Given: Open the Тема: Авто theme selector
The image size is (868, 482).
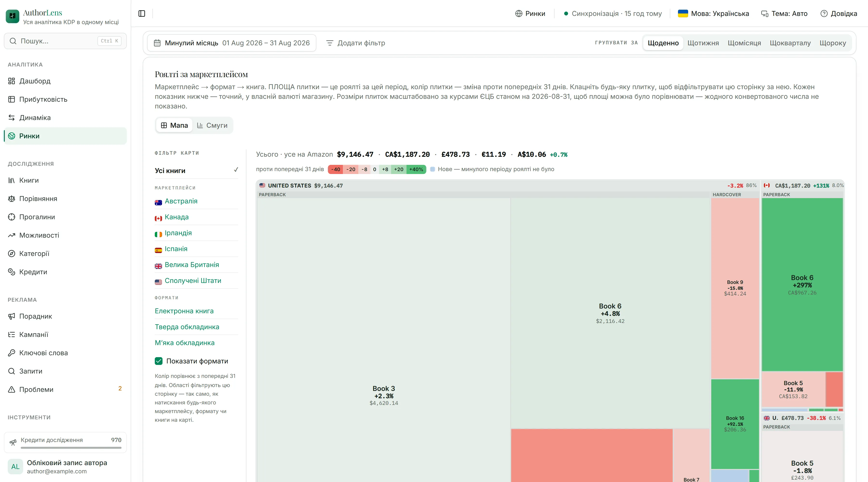Looking at the screenshot, I should point(784,13).
